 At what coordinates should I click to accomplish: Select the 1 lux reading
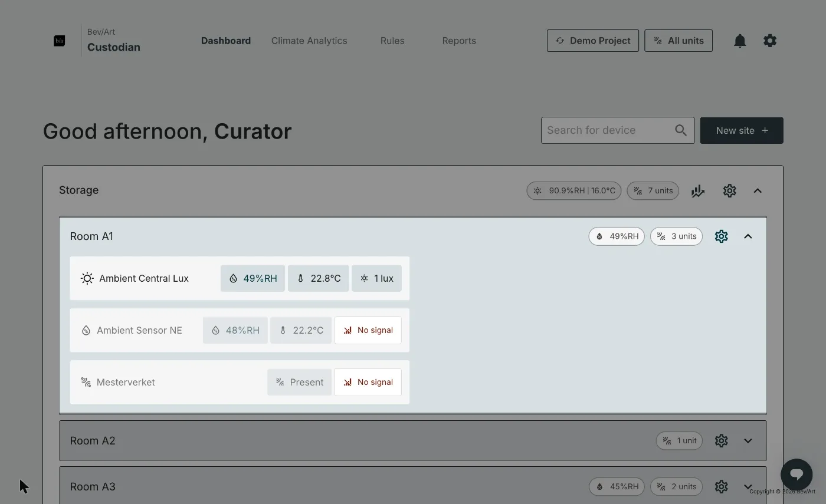pos(376,278)
